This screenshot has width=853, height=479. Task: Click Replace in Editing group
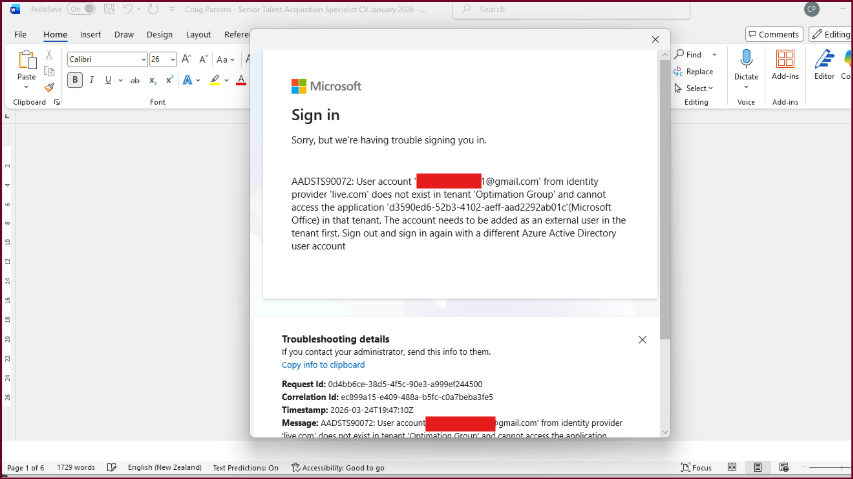pos(693,71)
